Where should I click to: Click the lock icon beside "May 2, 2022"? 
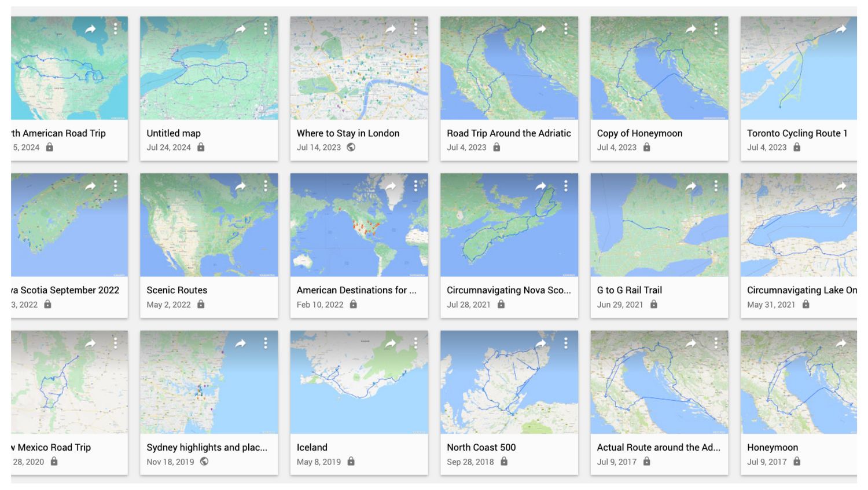coord(201,305)
